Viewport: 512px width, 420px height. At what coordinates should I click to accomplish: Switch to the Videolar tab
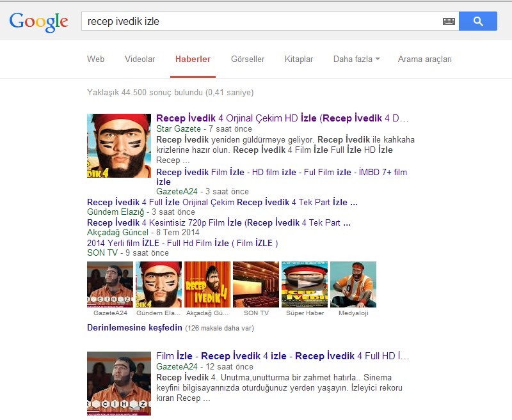point(140,59)
